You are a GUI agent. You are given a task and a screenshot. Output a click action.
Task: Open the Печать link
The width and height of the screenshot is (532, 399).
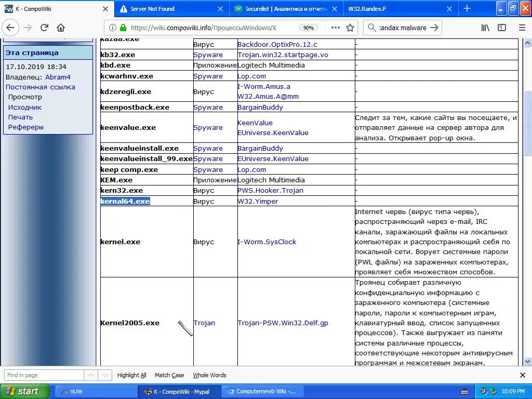click(x=20, y=117)
